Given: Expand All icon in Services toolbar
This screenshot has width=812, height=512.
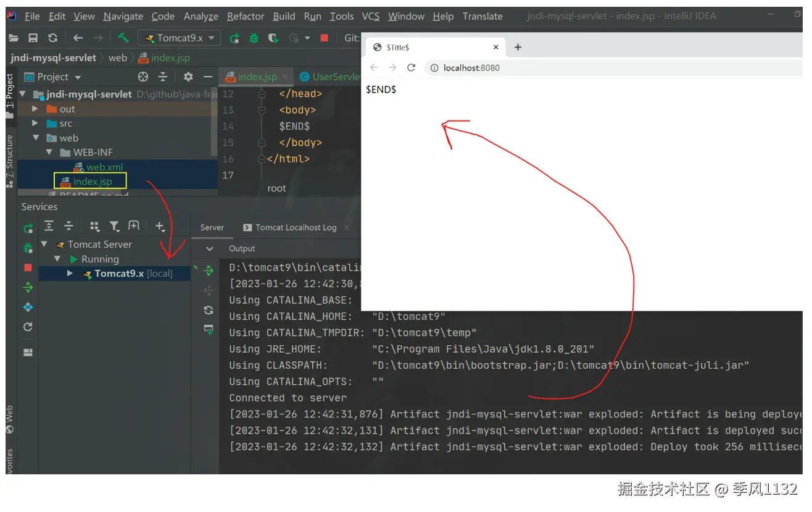Looking at the screenshot, I should (x=49, y=226).
